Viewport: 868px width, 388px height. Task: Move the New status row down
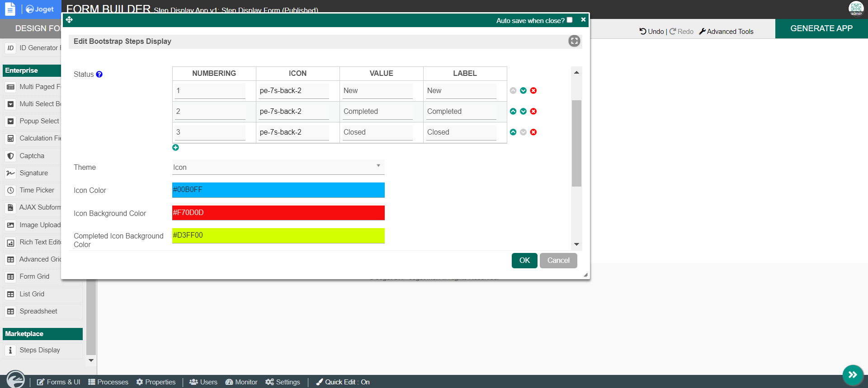tap(523, 90)
